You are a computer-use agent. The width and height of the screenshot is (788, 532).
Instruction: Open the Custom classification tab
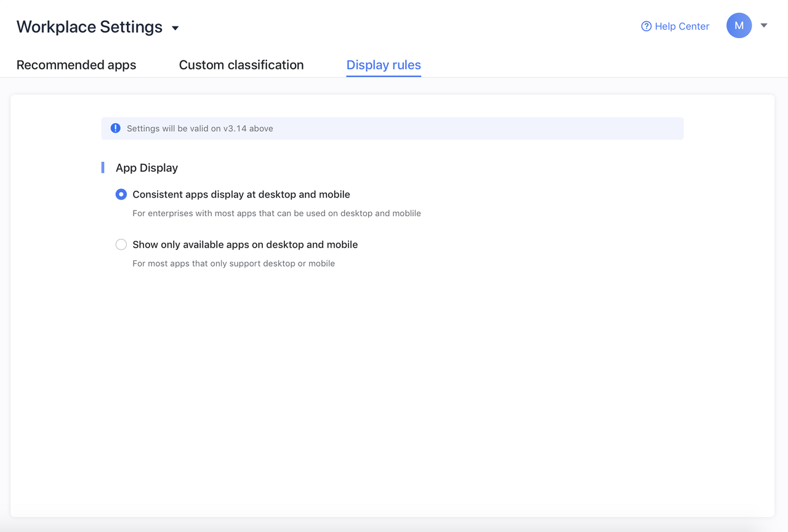tap(241, 65)
